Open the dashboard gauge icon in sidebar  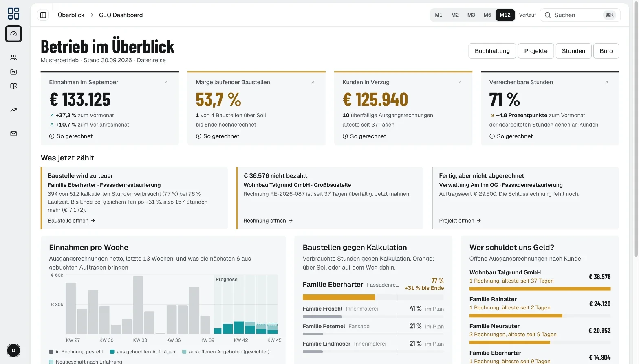[13, 34]
